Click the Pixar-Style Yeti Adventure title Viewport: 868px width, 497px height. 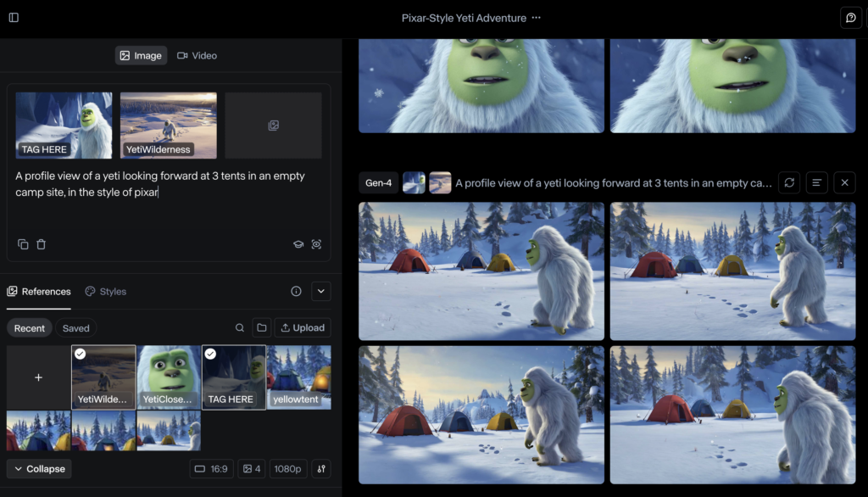coord(464,18)
